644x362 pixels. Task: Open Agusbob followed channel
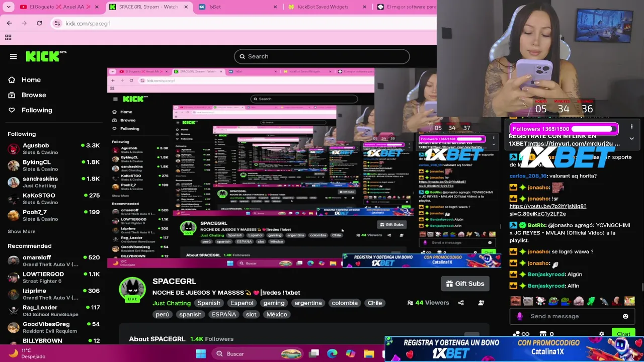click(53, 149)
